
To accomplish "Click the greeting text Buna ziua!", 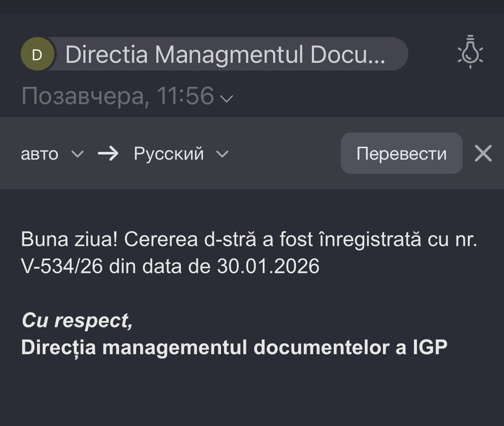I will click(x=69, y=240).
